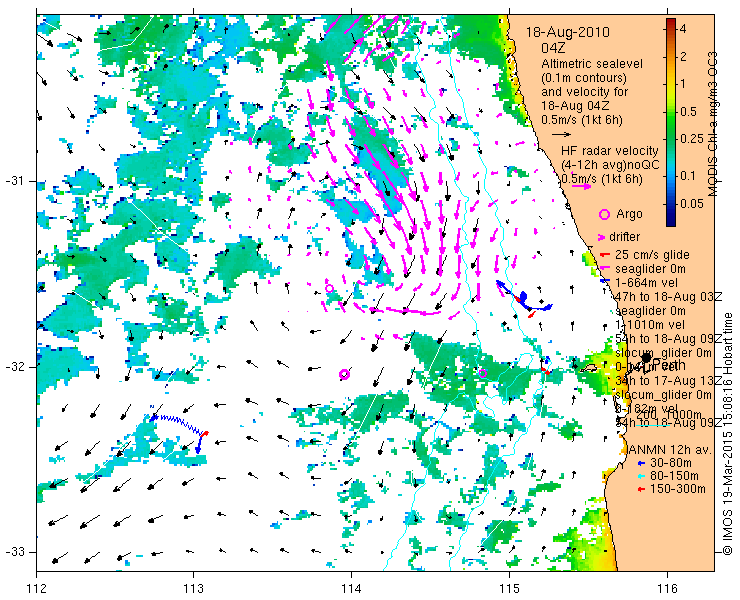Click the black 0.5m/s altimetric reference arrow

click(561, 135)
